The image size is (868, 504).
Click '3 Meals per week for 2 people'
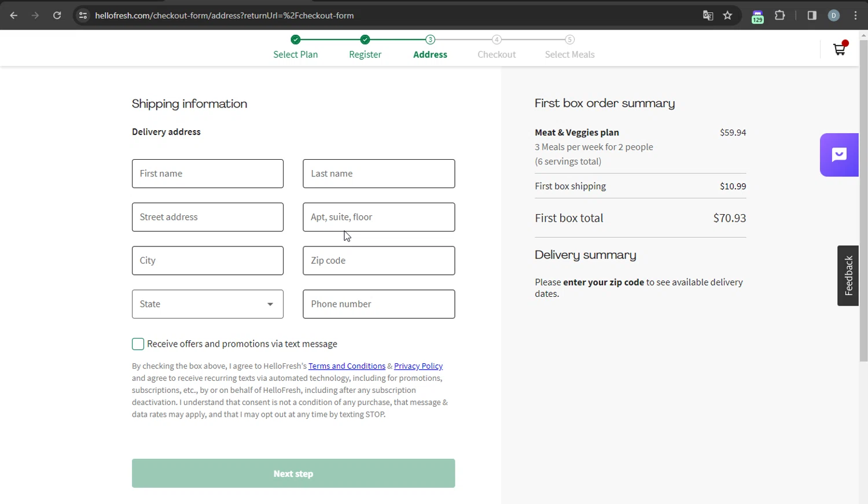coord(594,147)
